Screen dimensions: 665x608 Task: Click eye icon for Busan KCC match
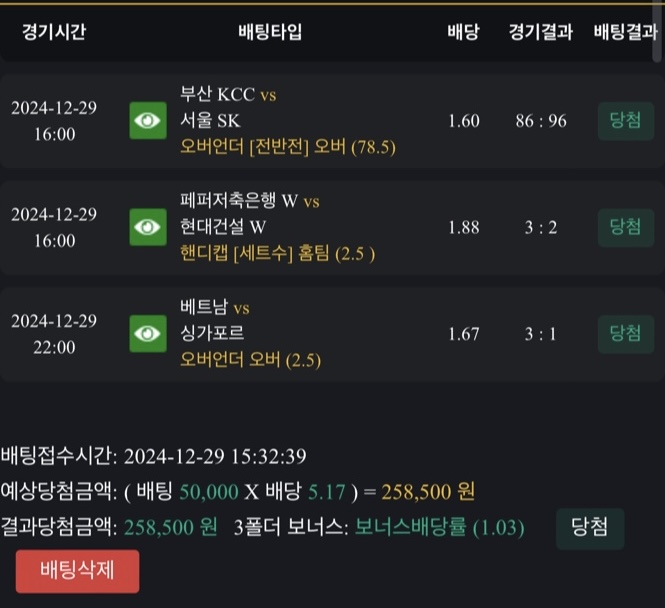tap(147, 121)
